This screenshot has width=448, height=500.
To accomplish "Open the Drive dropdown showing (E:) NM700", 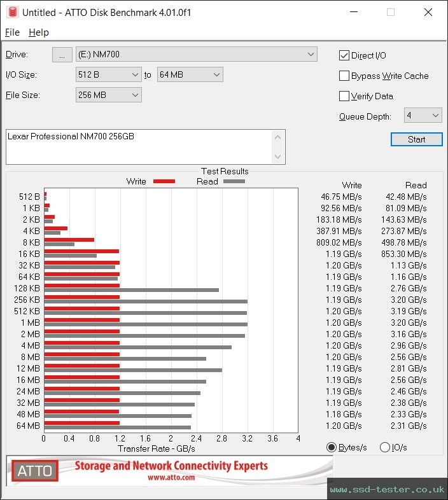I will coord(196,55).
